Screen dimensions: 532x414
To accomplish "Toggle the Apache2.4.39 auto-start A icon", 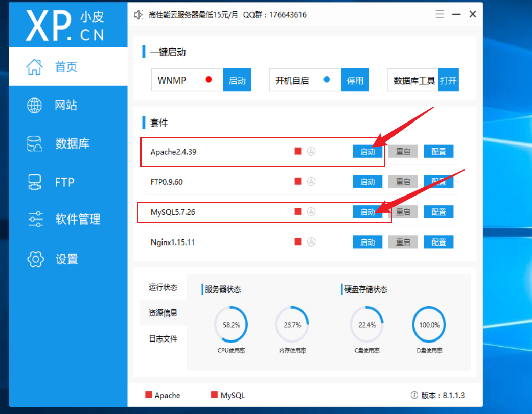I will 311,151.
